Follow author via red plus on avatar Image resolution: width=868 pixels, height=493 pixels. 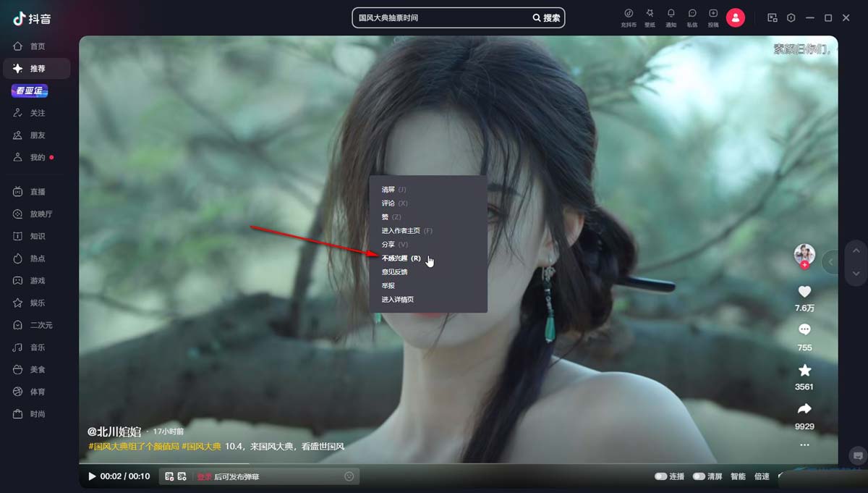[804, 266]
